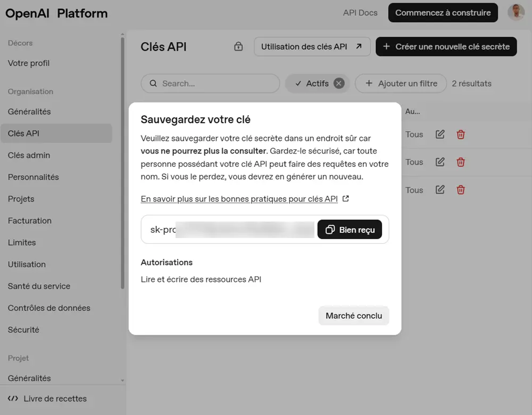
Task: Click the sidebar scroll down arrow
Action: [122, 380]
